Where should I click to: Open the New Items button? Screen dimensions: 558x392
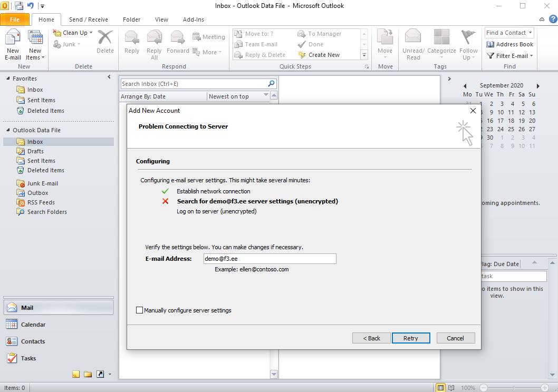coord(35,45)
